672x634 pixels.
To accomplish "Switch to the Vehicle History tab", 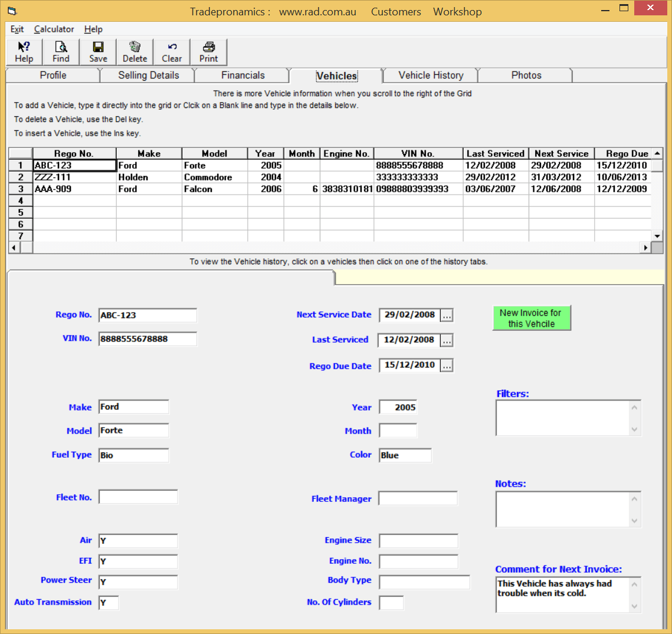I will [x=431, y=75].
